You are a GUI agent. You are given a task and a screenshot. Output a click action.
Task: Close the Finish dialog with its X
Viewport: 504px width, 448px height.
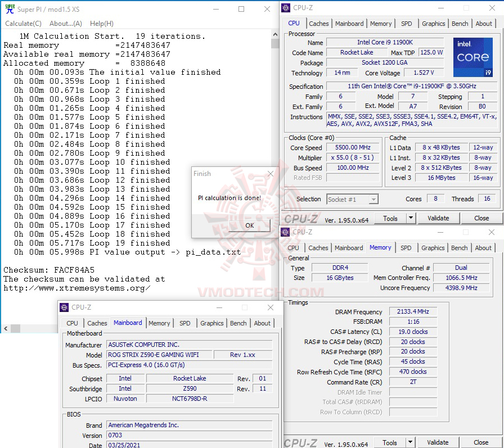(x=271, y=174)
